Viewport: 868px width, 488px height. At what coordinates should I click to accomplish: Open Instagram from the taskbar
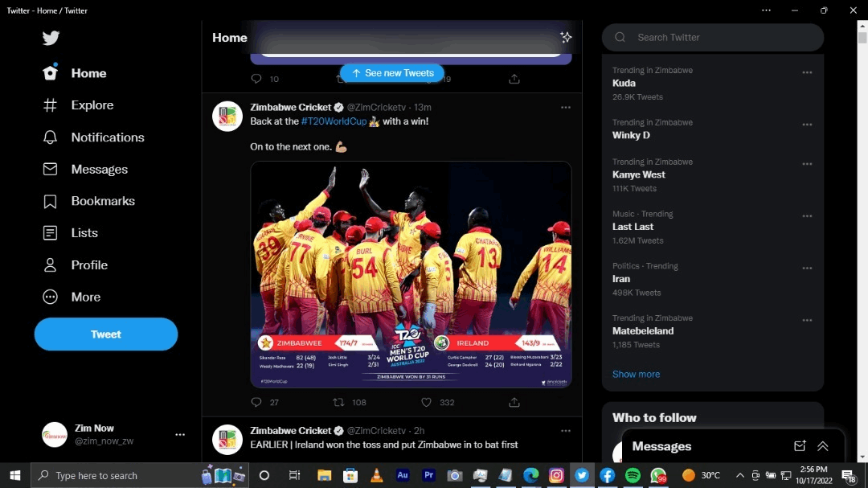pos(556,475)
